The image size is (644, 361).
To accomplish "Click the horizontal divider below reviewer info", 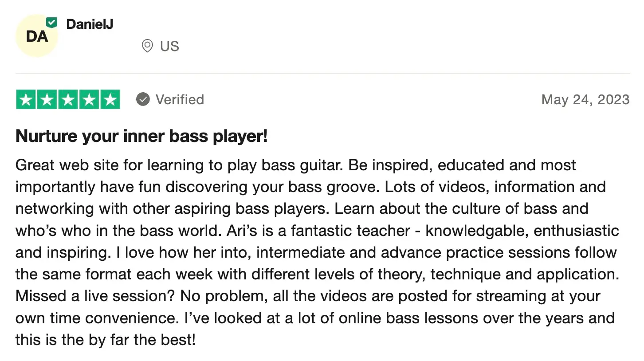I will point(322,73).
